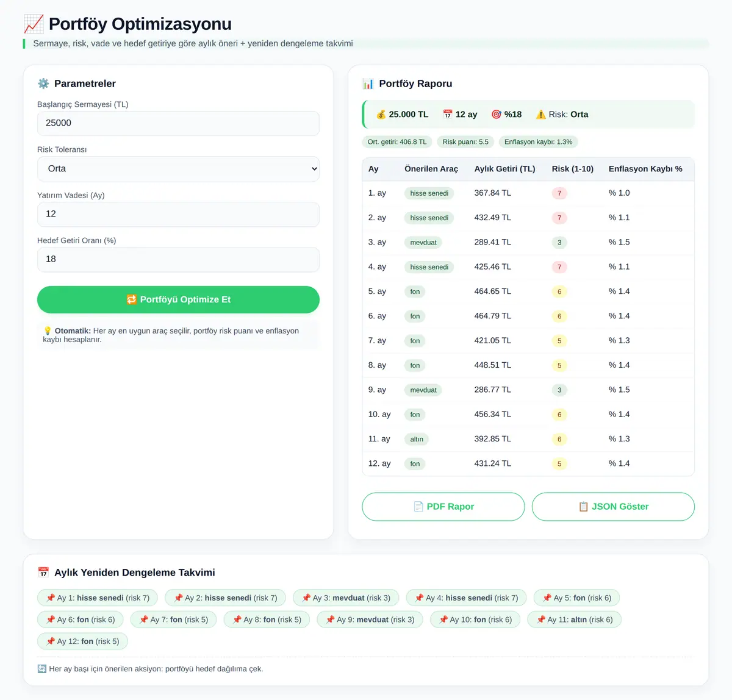Viewport: 732px width, 700px height.
Task: Select the Hedef Getiri Oranı input
Action: coord(178,259)
